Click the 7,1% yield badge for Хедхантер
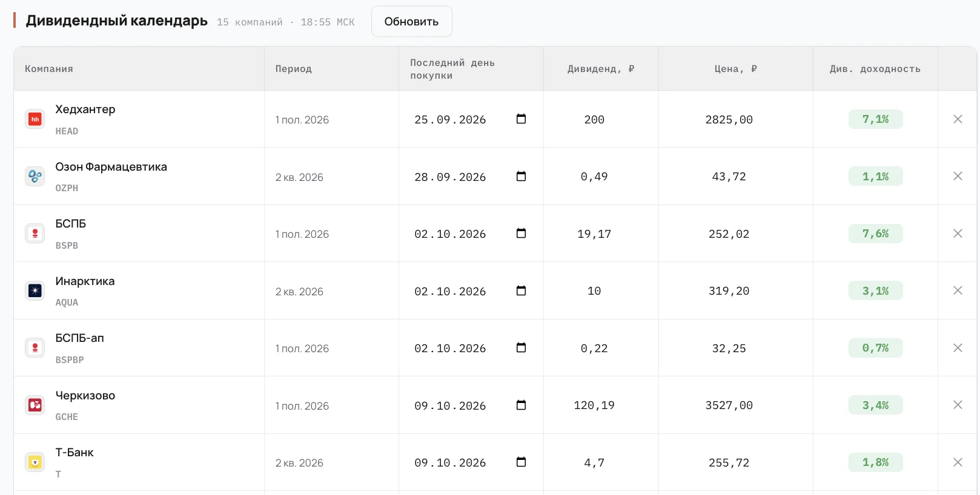 tap(876, 119)
